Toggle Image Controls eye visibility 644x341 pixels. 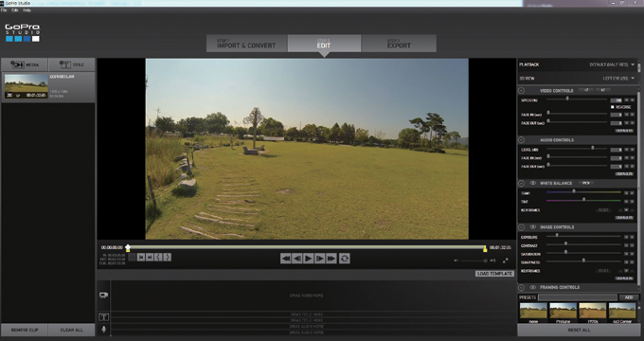coord(532,227)
